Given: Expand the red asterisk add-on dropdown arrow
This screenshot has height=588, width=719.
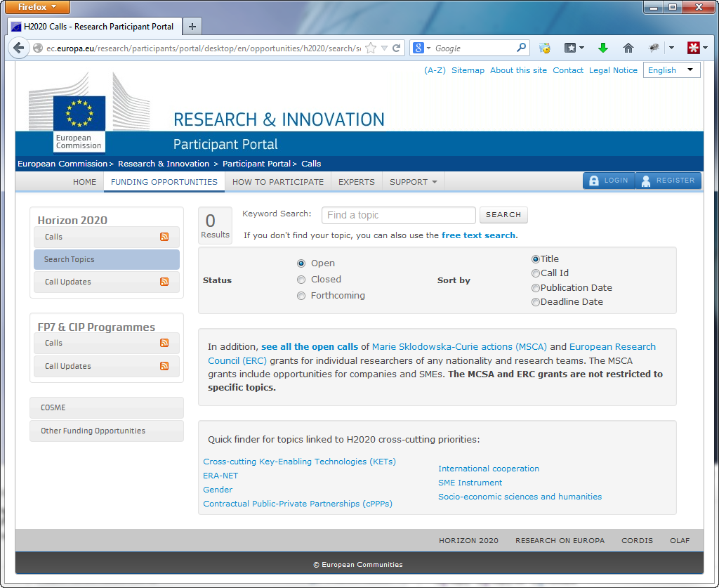Looking at the screenshot, I should [705, 48].
